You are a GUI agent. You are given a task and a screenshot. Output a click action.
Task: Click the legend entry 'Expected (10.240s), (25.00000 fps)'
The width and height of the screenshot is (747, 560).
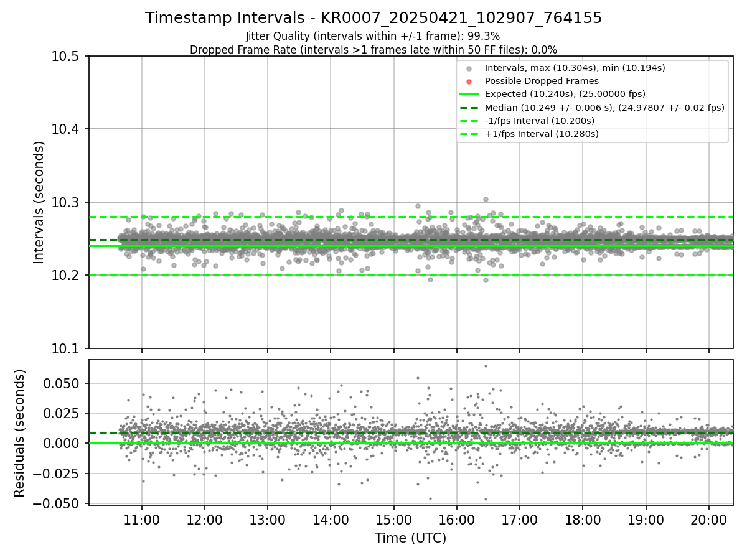565,94
